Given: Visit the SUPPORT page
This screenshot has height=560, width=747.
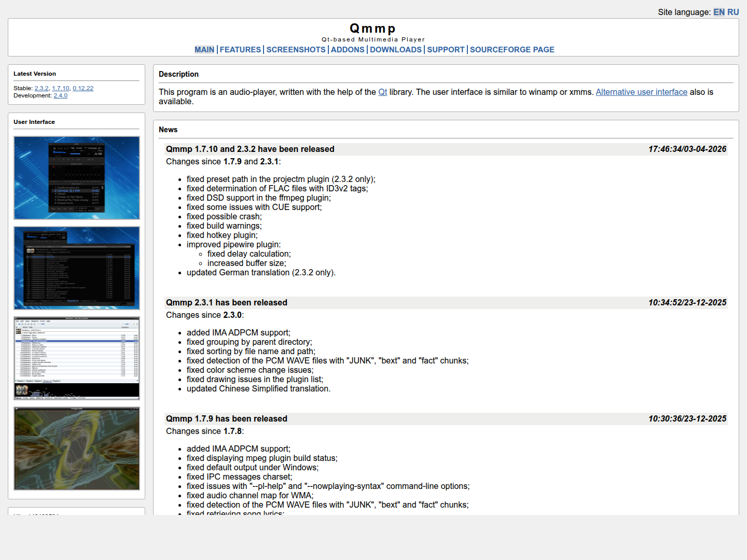Looking at the screenshot, I should pos(446,50).
